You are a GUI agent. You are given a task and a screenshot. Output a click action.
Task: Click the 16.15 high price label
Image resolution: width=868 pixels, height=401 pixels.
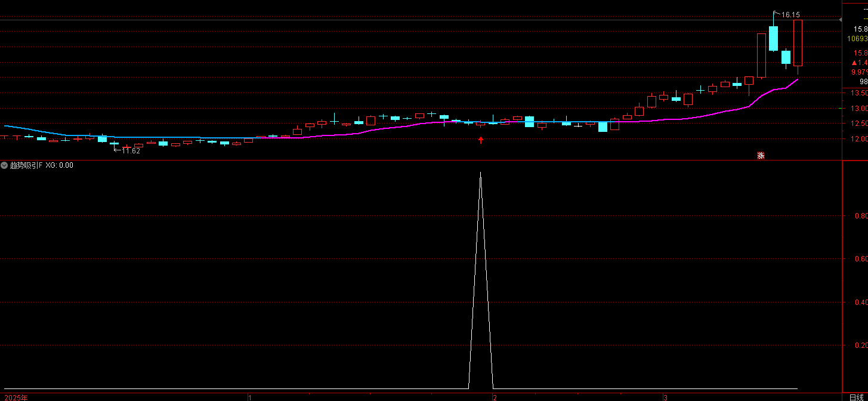click(790, 14)
